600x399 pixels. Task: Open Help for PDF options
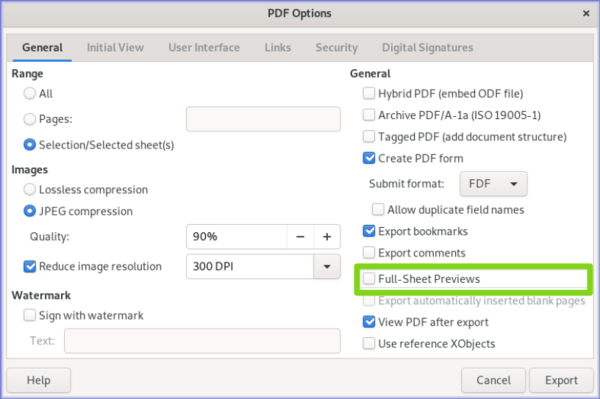click(38, 380)
